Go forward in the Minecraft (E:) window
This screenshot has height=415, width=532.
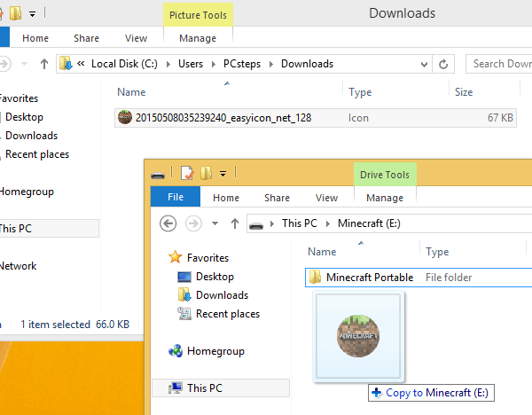tap(193, 223)
